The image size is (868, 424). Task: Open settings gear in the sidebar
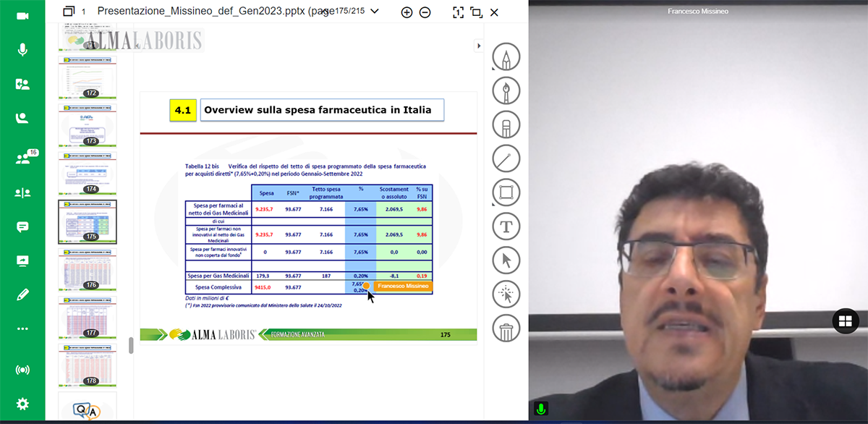click(x=22, y=404)
